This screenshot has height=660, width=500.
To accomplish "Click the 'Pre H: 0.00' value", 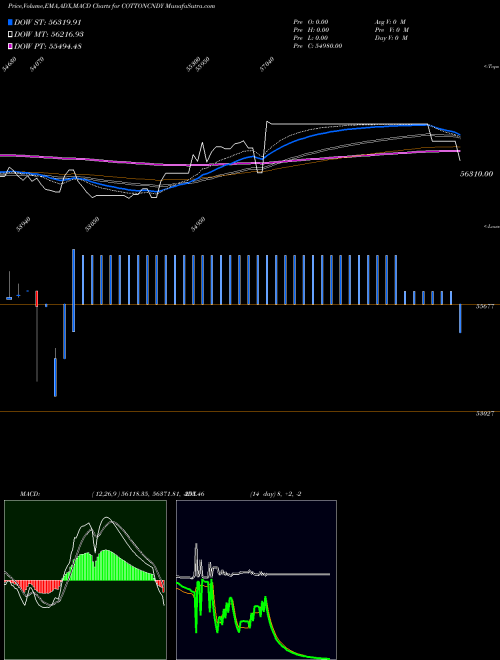I will (x=311, y=30).
